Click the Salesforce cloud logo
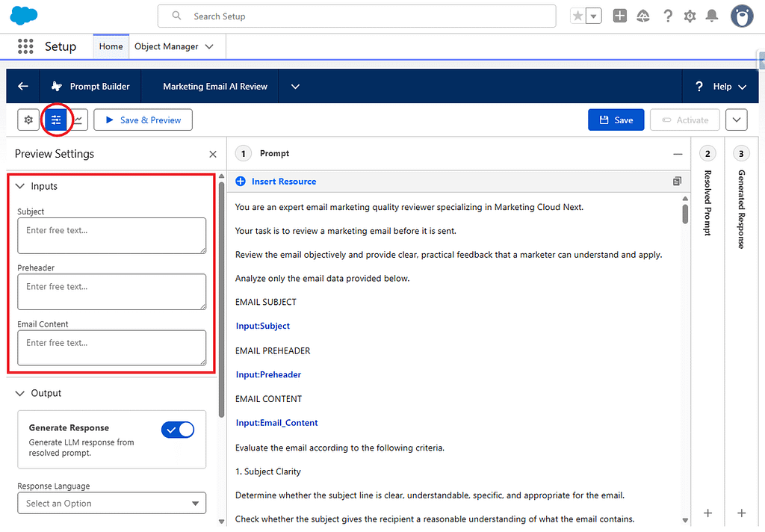This screenshot has width=765, height=532. click(23, 16)
